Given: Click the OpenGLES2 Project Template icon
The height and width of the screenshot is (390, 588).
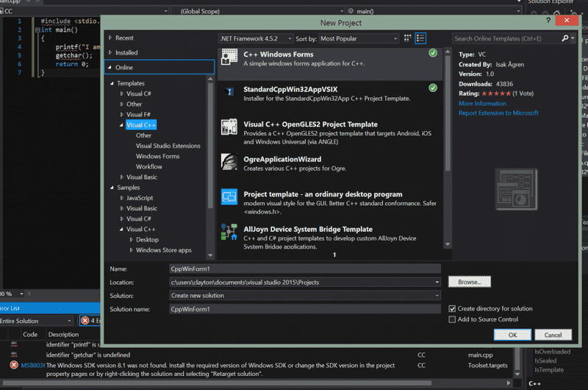Looking at the screenshot, I should coord(229,128).
